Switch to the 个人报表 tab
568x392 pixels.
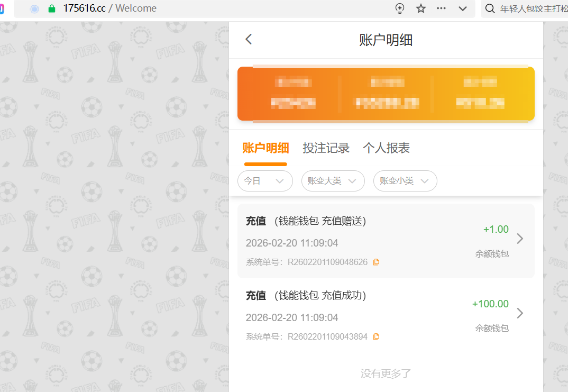pos(386,148)
